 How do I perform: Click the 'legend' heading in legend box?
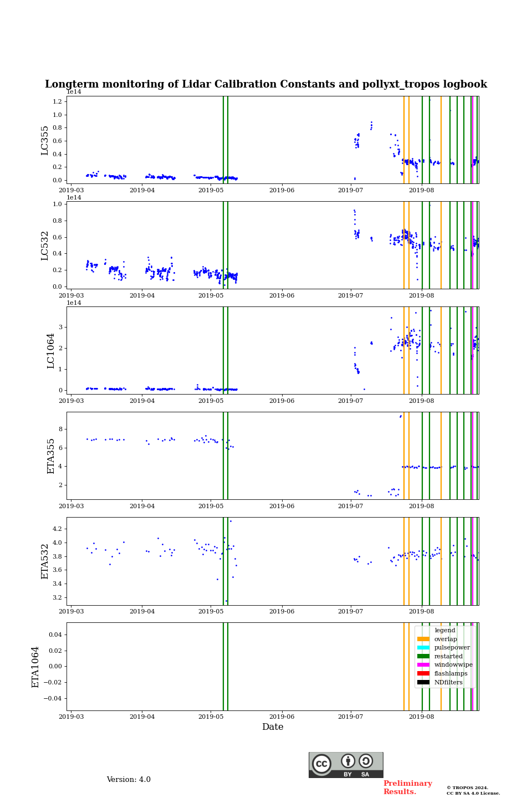(444, 630)
